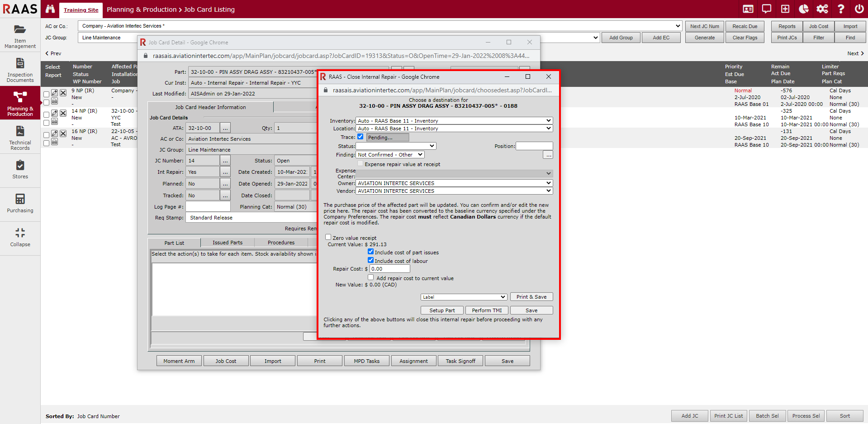Edit job card 16 NP (IR) pencil icon
The image size is (868, 424).
click(x=54, y=133)
